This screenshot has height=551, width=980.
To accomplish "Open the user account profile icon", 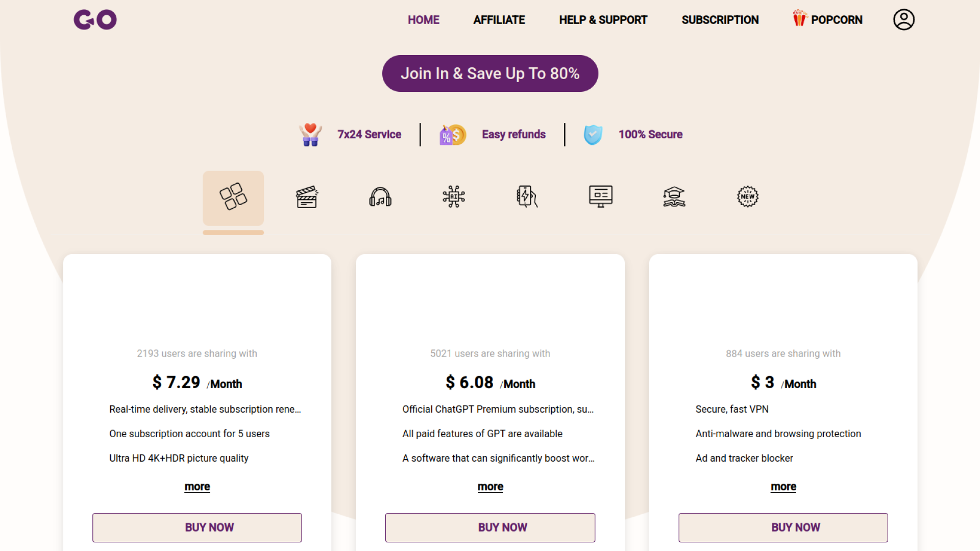I will (x=903, y=20).
